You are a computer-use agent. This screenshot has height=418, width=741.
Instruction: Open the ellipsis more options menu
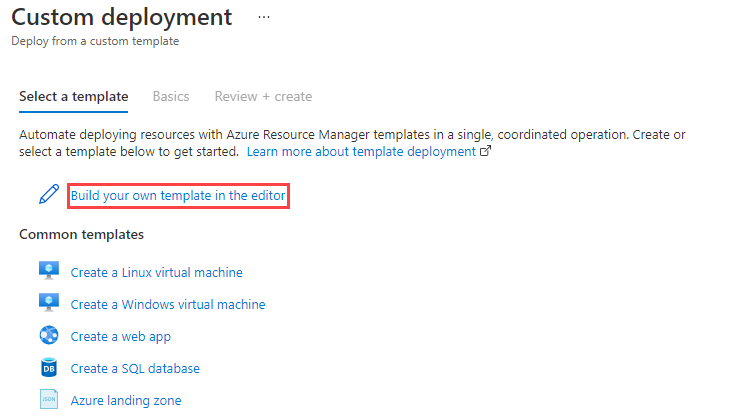click(x=264, y=18)
